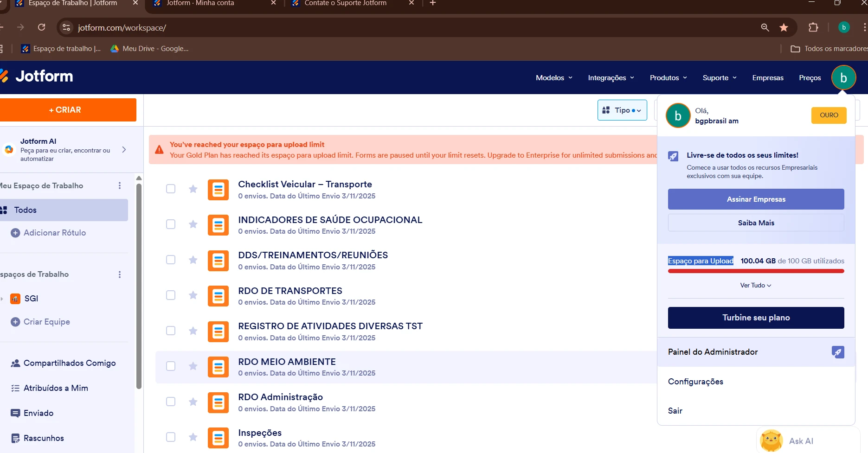Click the form icon of Checklist Veicular
The image size is (868, 453).
pyautogui.click(x=218, y=189)
